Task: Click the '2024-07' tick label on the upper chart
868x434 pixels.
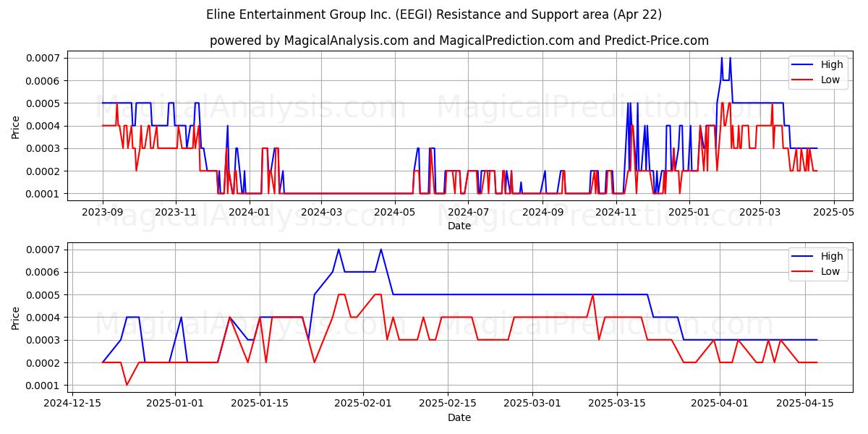Action: [x=467, y=213]
